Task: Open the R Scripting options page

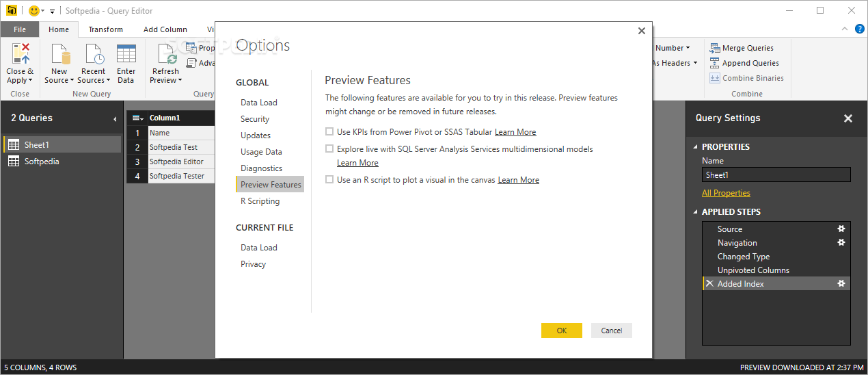Action: [260, 201]
